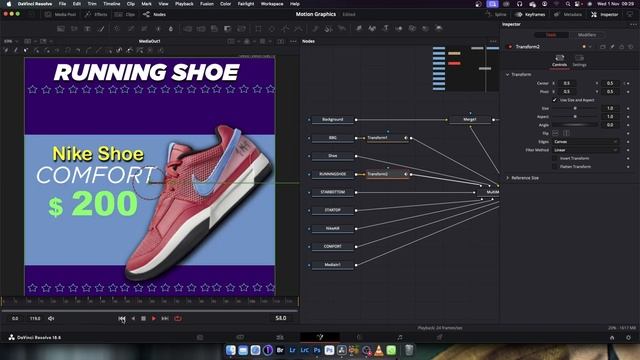Toggle Use Size and Aspect checkbox
Viewport: 640px width, 360px height.
click(x=555, y=100)
